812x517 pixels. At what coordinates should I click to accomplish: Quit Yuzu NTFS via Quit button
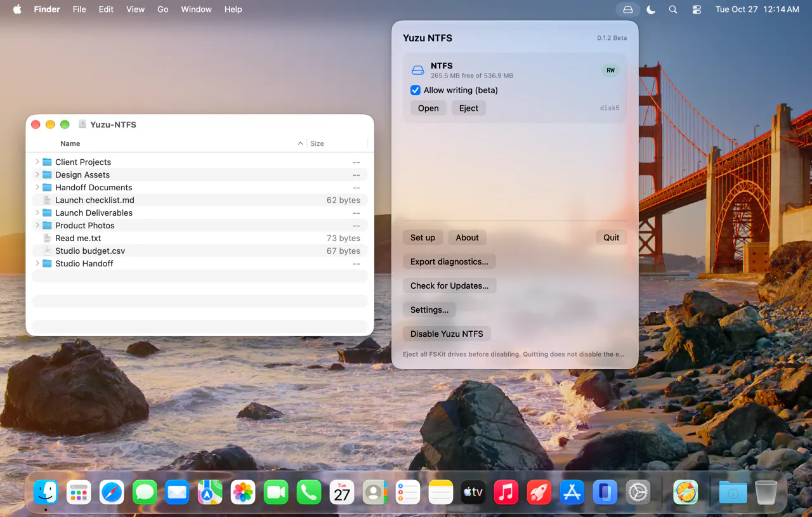612,237
